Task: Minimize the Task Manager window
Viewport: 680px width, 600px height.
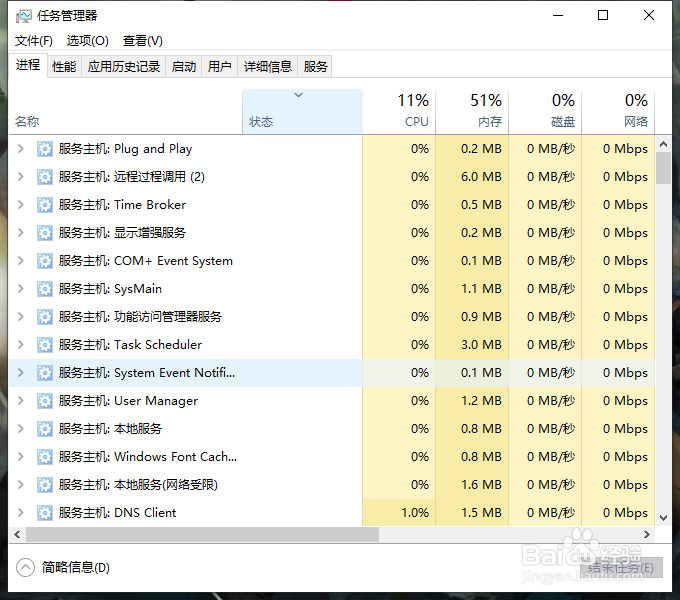Action: click(x=558, y=16)
